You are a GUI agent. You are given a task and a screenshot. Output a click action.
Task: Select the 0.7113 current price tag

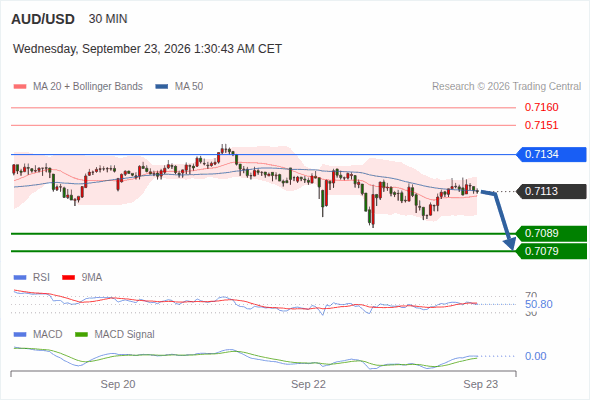coord(551,191)
